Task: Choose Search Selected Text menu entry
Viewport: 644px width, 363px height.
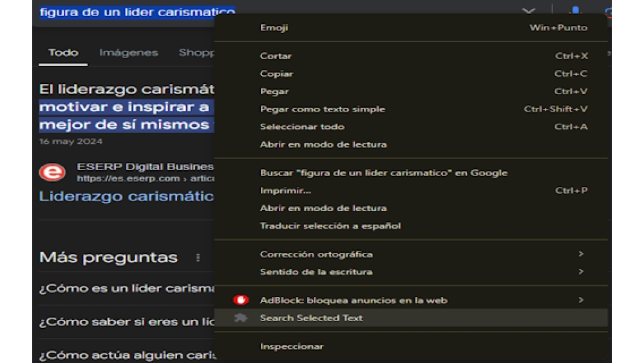Action: (x=411, y=318)
